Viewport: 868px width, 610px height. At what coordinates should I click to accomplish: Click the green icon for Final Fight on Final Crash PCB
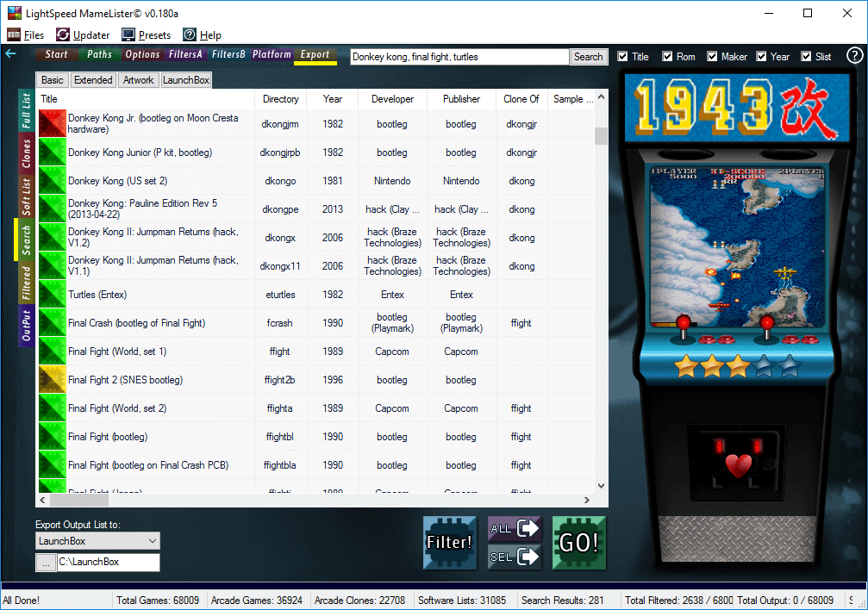click(53, 465)
